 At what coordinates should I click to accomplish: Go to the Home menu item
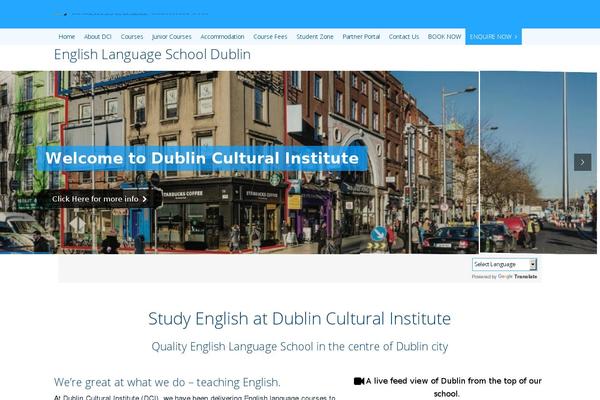tap(67, 37)
